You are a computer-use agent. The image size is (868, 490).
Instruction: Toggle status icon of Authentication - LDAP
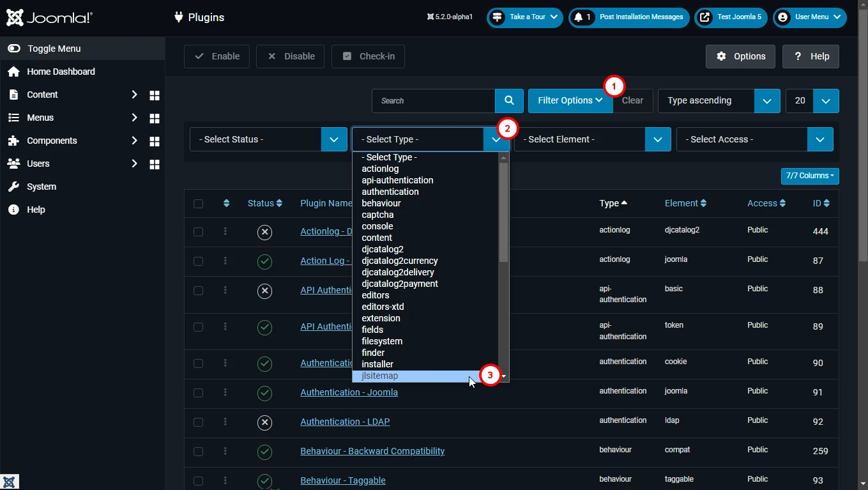[264, 422]
